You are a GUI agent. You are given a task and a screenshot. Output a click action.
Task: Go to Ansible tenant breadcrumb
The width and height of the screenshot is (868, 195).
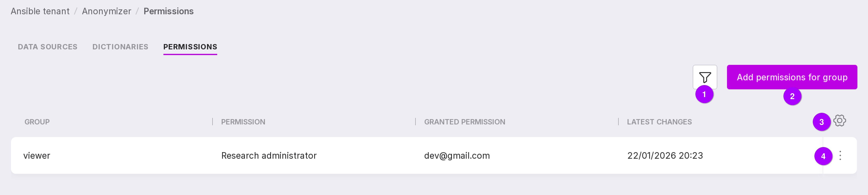pyautogui.click(x=40, y=11)
